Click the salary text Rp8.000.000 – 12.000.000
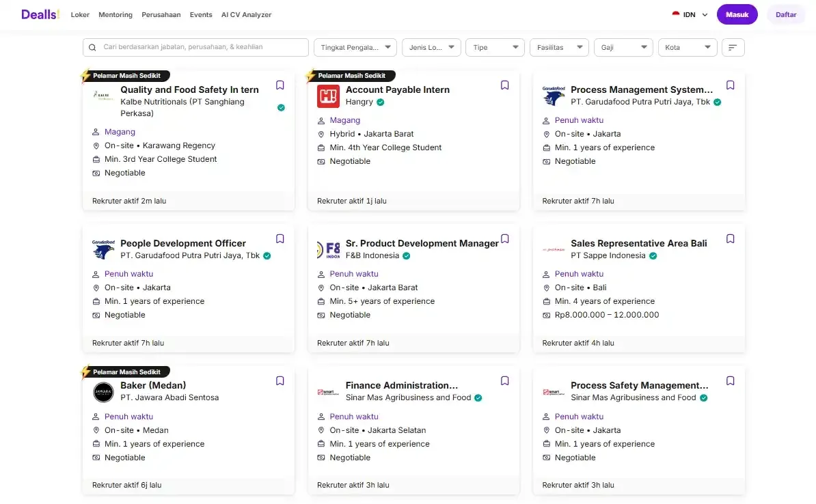The height and width of the screenshot is (504, 816). point(607,315)
